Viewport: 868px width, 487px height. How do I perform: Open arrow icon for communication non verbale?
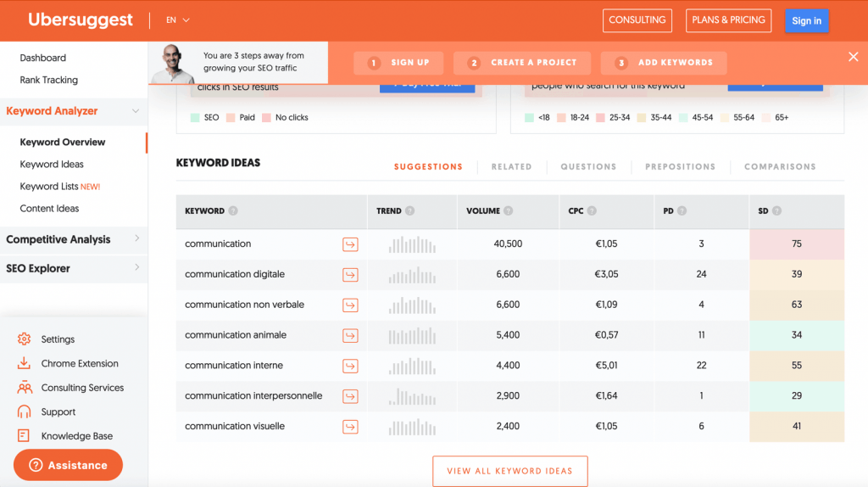coord(350,305)
